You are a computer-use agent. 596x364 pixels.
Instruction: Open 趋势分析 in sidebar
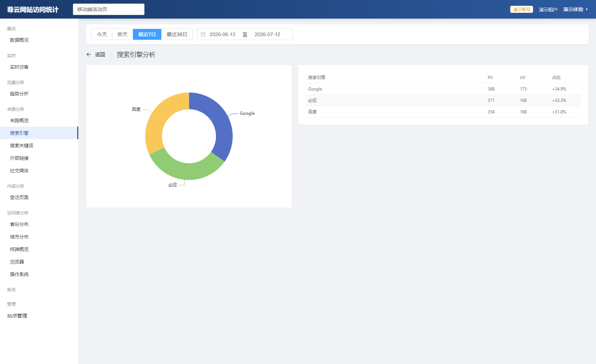39,94
